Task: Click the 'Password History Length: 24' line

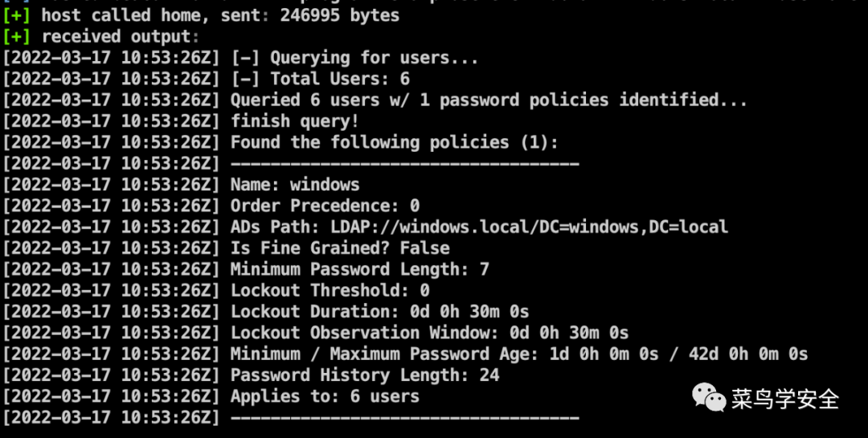Action: click(x=365, y=375)
